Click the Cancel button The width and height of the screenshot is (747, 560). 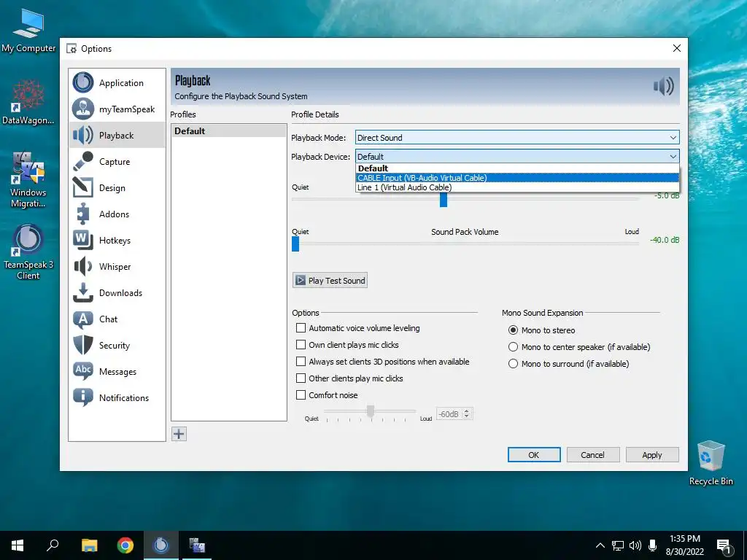coord(592,455)
